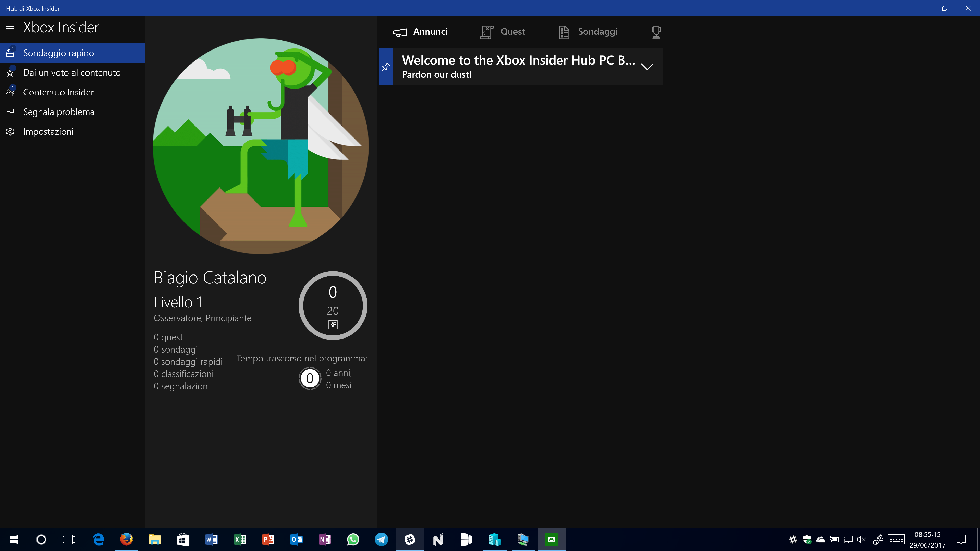
Task: Open clock and calendar flyout
Action: (x=927, y=540)
